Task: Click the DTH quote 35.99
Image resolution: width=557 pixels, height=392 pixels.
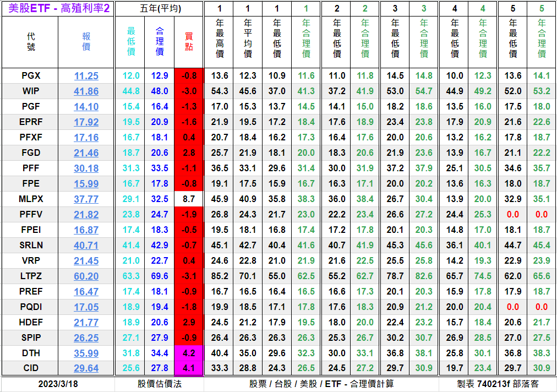Action: coord(86,353)
